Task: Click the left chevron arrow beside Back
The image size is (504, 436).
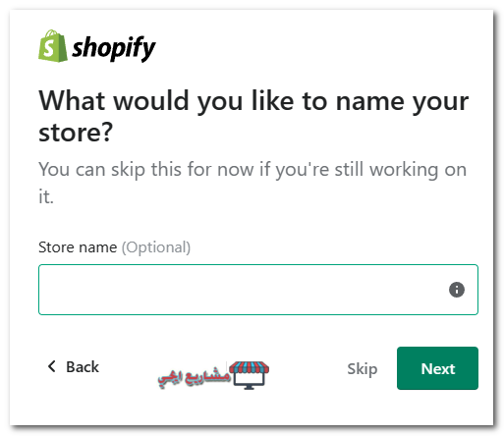Action: 52,366
